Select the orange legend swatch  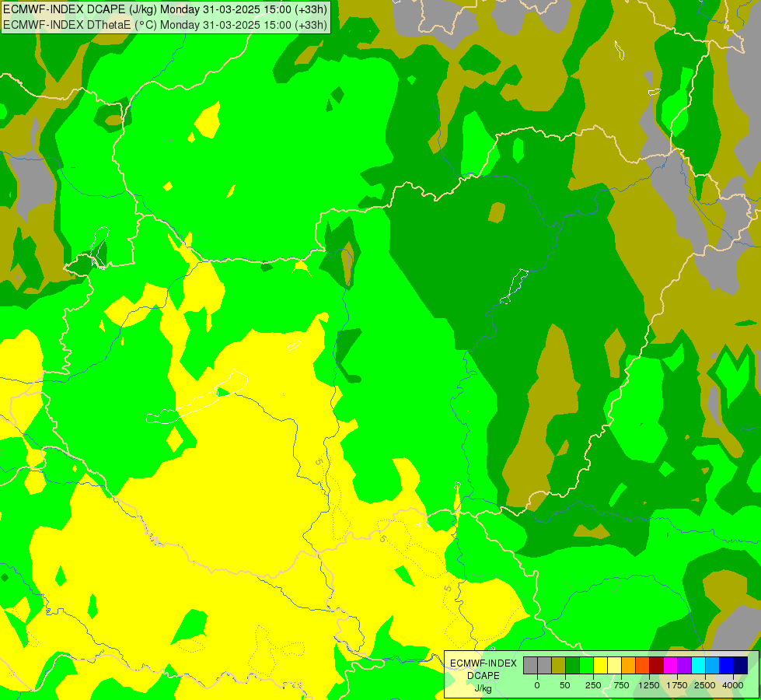629,665
